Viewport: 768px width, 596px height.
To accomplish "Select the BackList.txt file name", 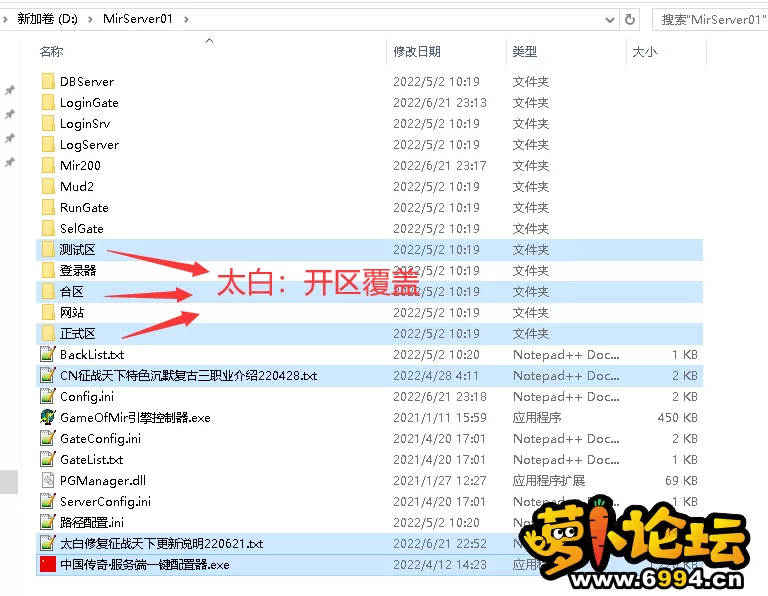I will click(x=92, y=355).
